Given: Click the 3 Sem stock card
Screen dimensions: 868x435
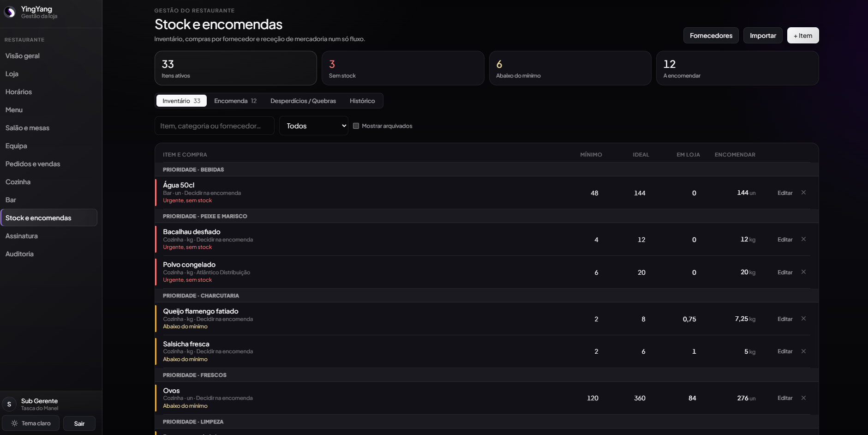Looking at the screenshot, I should pyautogui.click(x=403, y=68).
